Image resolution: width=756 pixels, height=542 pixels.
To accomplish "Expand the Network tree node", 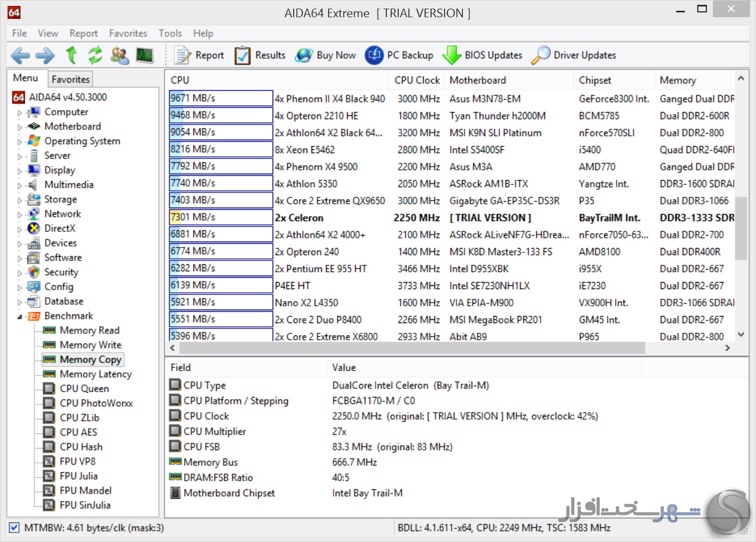I will (20, 215).
